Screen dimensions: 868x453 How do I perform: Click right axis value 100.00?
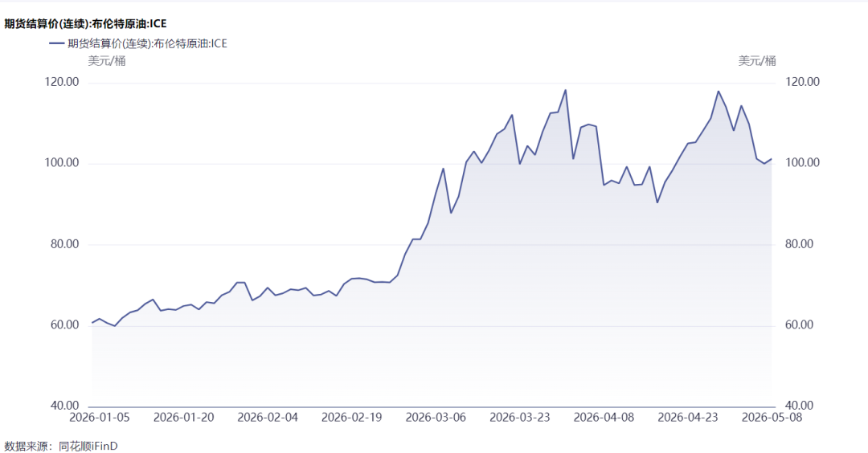coord(802,162)
